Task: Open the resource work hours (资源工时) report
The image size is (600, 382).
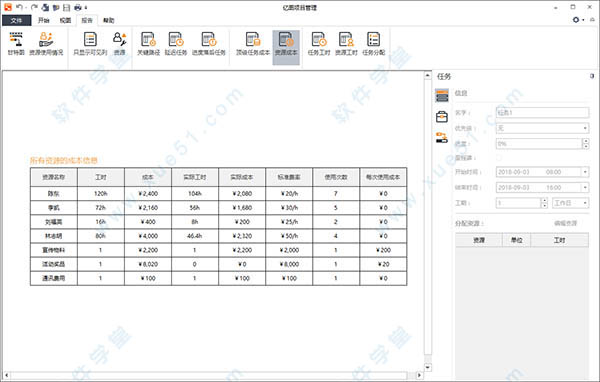Action: point(346,44)
